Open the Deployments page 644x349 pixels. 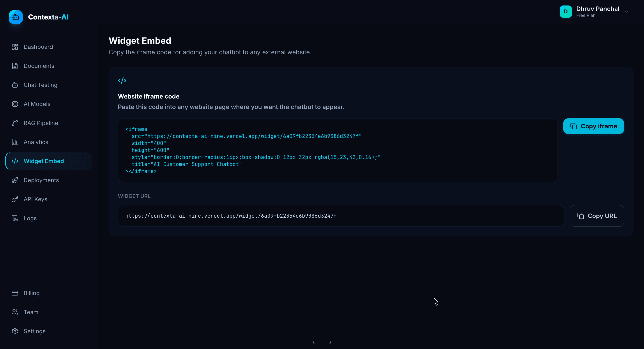(x=49, y=180)
